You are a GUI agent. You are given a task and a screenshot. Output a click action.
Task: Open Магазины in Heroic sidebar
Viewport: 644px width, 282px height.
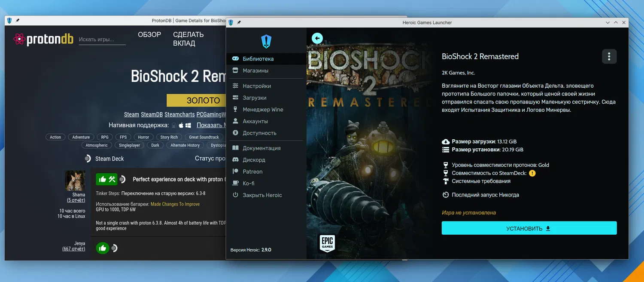[266, 70]
